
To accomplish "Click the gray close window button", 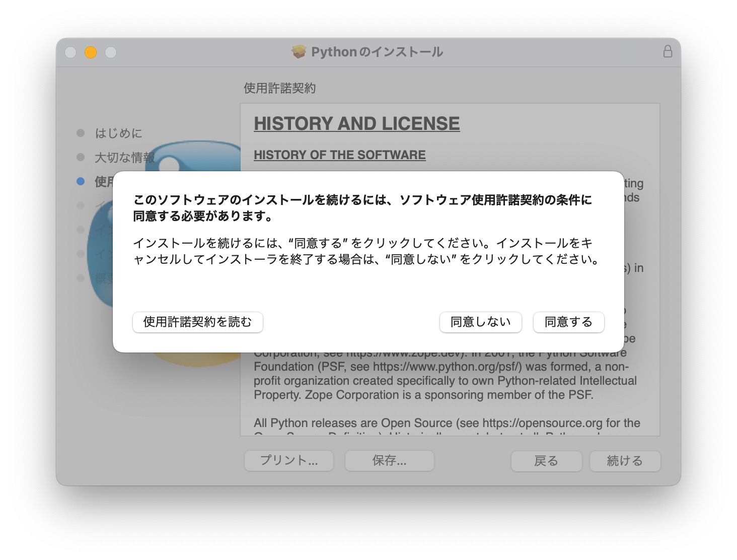I will [x=70, y=52].
